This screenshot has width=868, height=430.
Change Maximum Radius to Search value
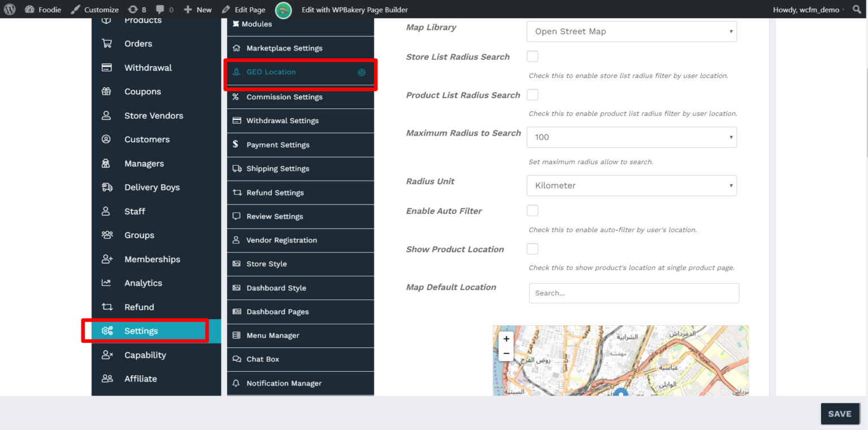click(x=631, y=137)
